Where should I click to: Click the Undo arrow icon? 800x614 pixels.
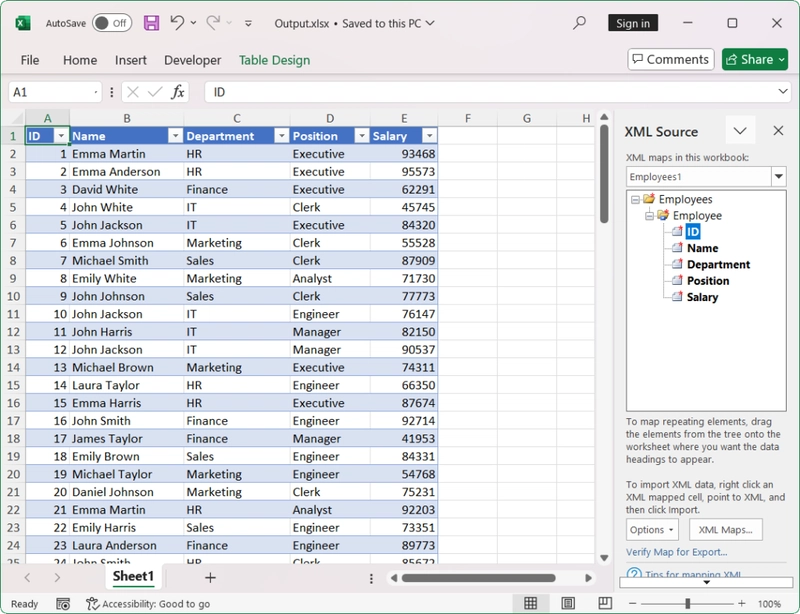tap(177, 23)
